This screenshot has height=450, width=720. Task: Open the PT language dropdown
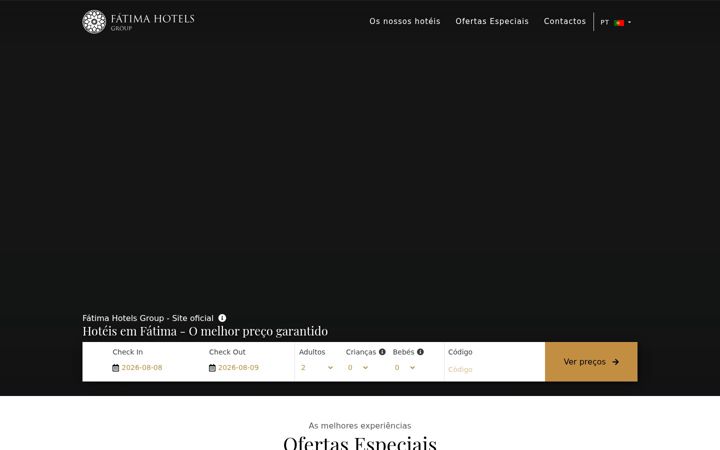(x=616, y=22)
